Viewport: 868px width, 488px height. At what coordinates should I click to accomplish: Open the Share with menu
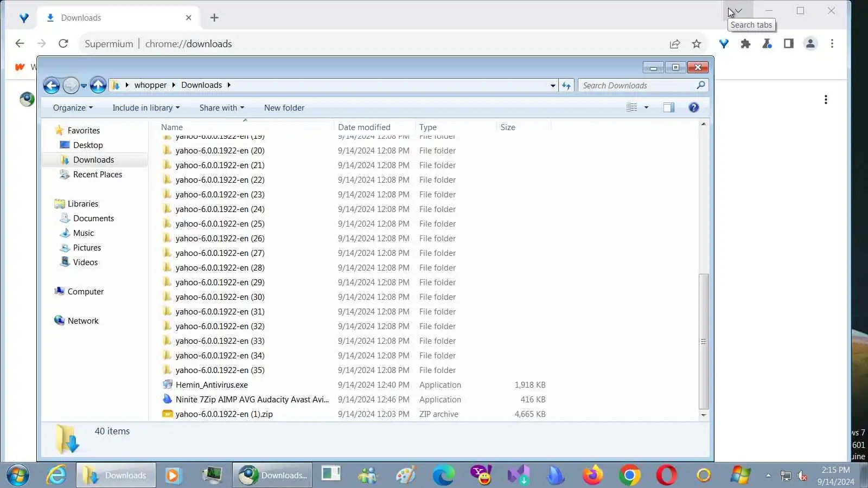tap(221, 107)
